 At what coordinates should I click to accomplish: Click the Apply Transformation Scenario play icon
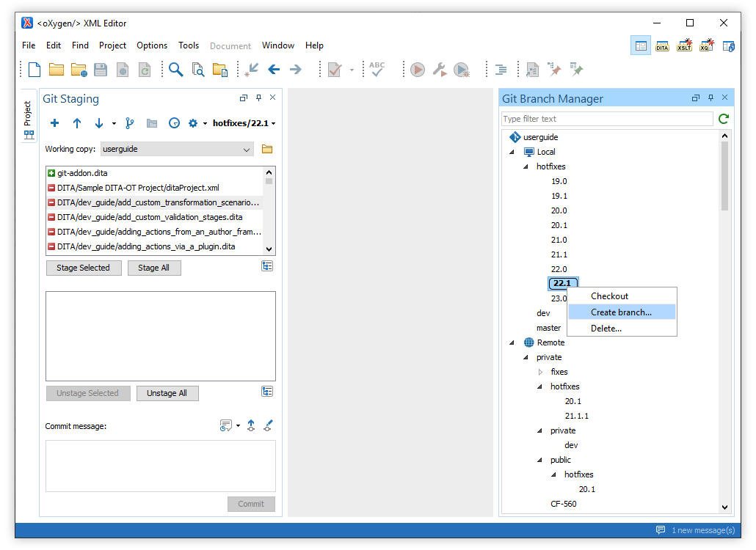pos(418,70)
